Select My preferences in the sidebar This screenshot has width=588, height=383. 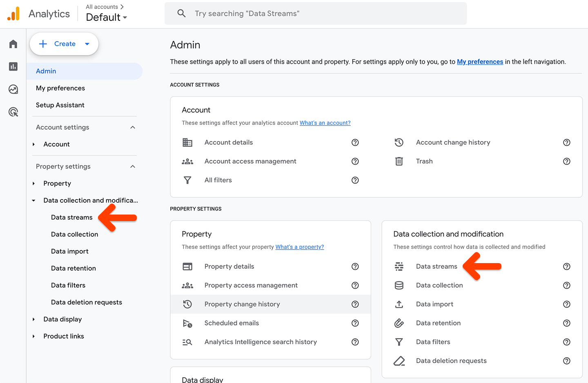tap(60, 88)
